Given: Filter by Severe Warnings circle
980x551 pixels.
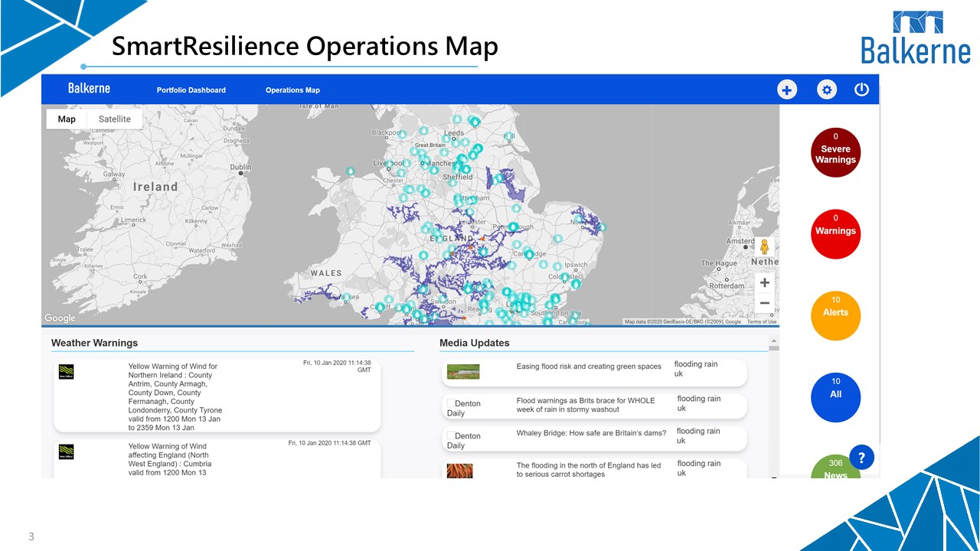Looking at the screenshot, I should [x=835, y=152].
